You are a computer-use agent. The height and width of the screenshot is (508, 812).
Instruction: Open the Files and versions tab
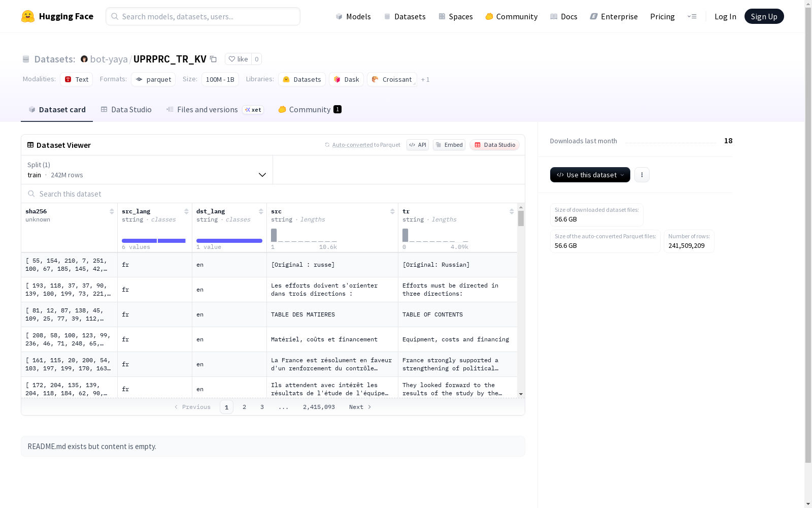click(215, 109)
